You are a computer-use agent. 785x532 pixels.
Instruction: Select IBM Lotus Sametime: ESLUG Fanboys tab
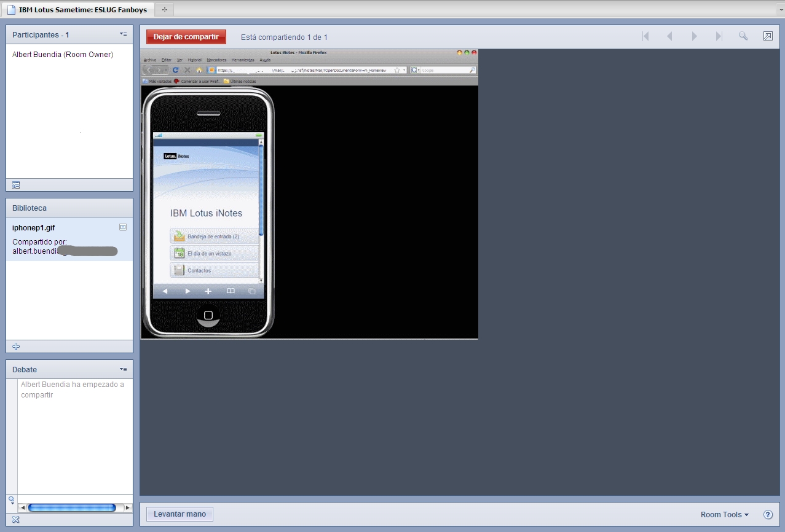(x=77, y=10)
